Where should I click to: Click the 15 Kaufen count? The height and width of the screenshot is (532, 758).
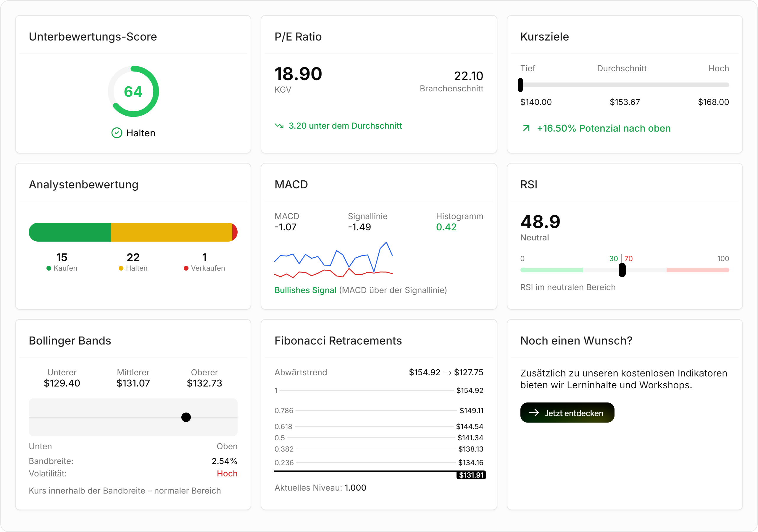pos(62,257)
